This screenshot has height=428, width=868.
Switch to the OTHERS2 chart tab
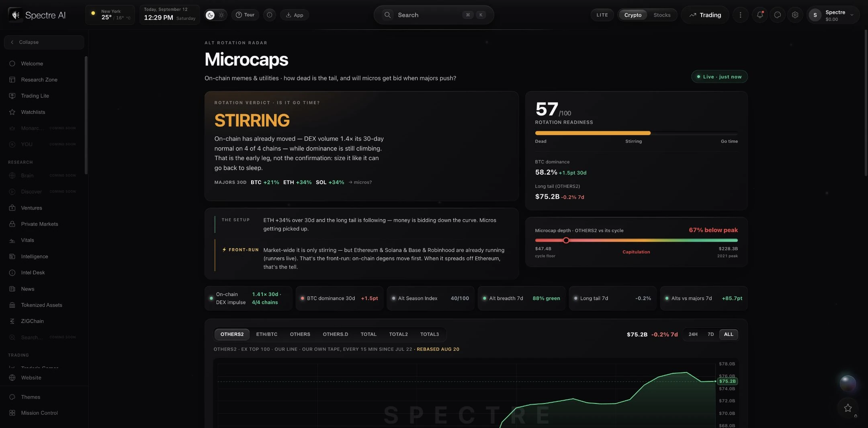[x=232, y=334]
